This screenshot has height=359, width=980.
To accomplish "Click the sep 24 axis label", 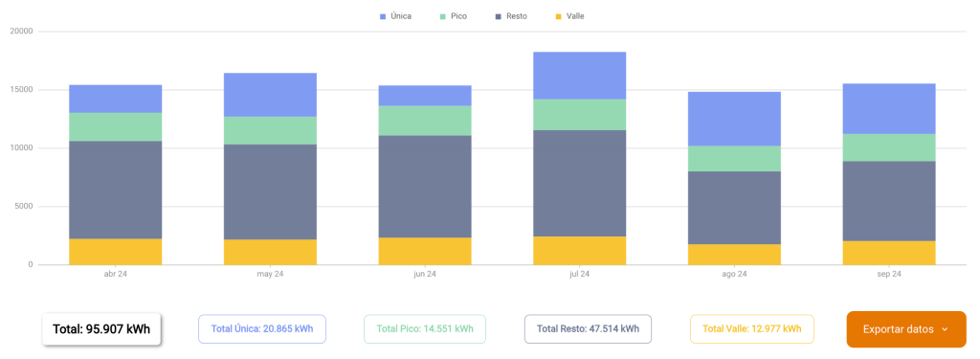I will (889, 274).
